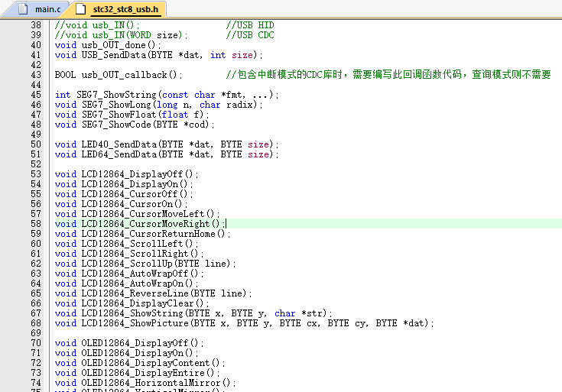Click commented usb_IN(WORD size) line
562x392 pixels.
click(121, 35)
